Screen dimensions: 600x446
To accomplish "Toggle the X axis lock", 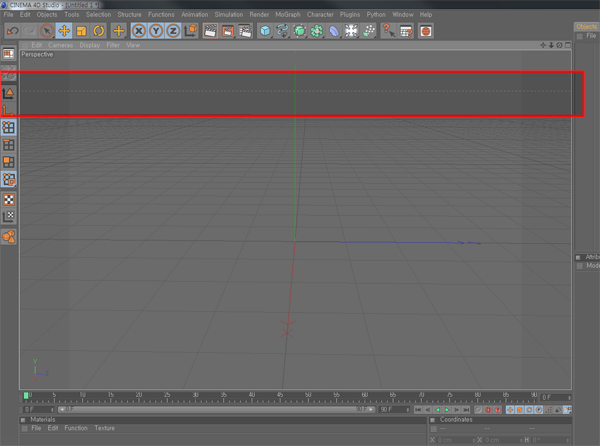I will pyautogui.click(x=139, y=31).
